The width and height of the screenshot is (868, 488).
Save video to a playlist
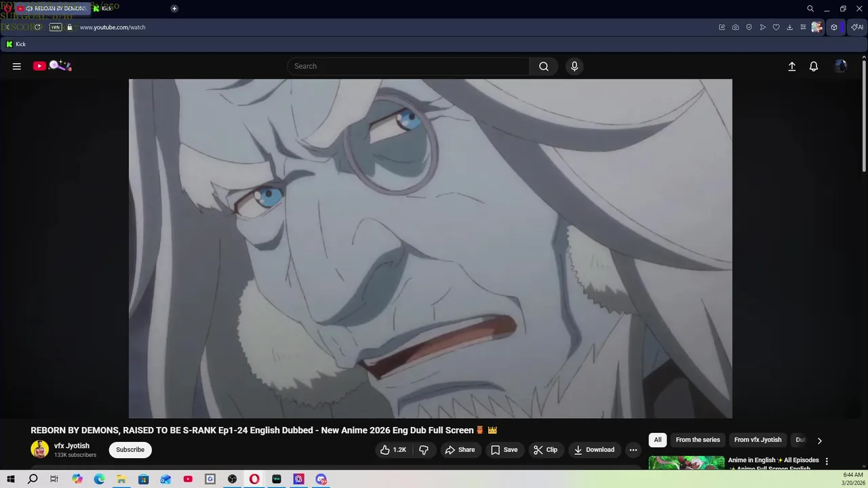(x=504, y=450)
